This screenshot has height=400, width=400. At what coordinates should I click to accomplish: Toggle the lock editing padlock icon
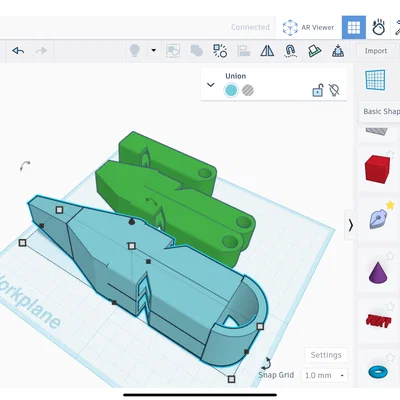318,90
